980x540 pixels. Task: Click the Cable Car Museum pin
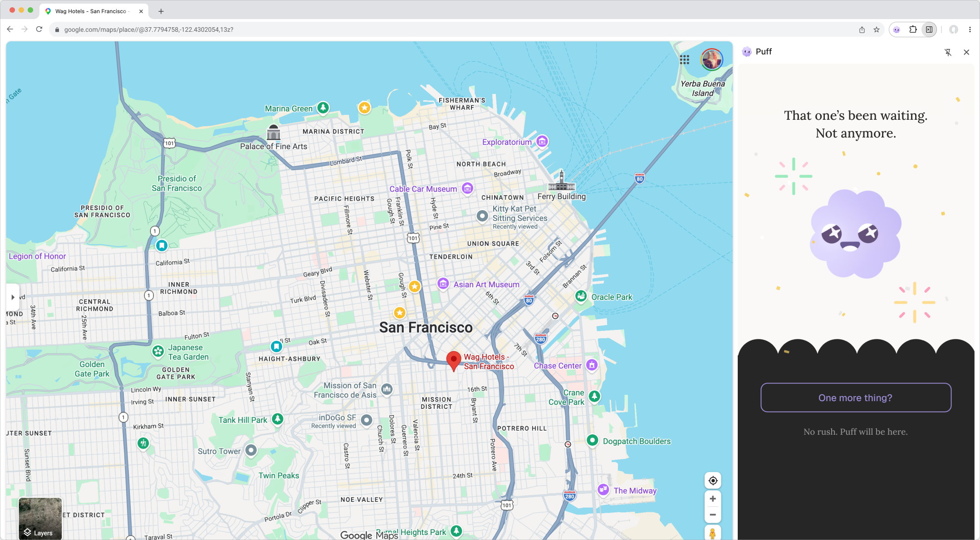(x=467, y=188)
